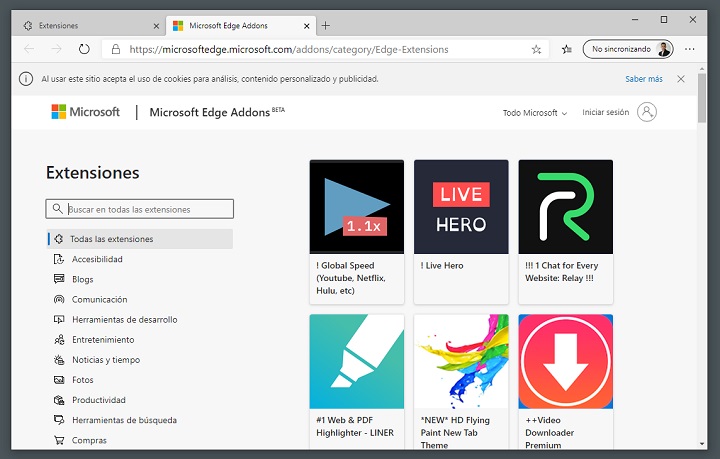Image resolution: width=720 pixels, height=459 pixels.
Task: Go forward to the next page
Action: (56, 49)
